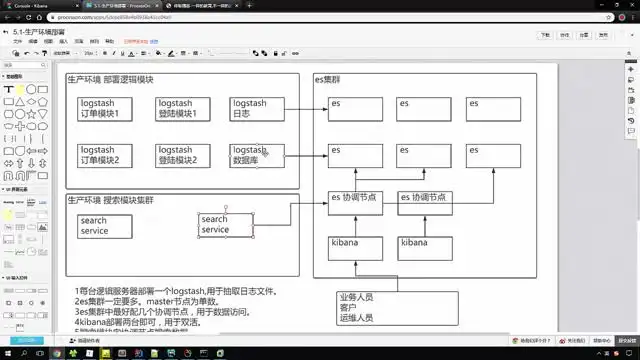Choose the down arrow shape
Image resolution: width=640 pixels, height=360 pixels.
[x=31, y=163]
